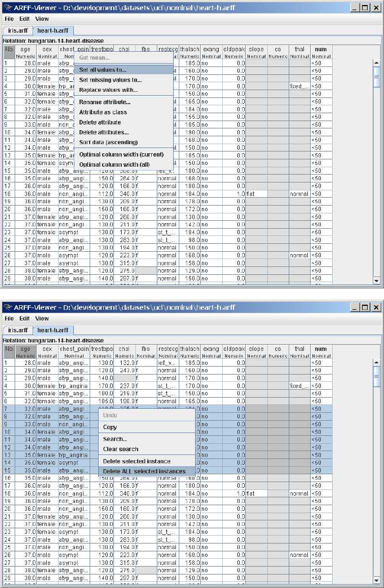Choose 'Clear search' menu entry

147,449
